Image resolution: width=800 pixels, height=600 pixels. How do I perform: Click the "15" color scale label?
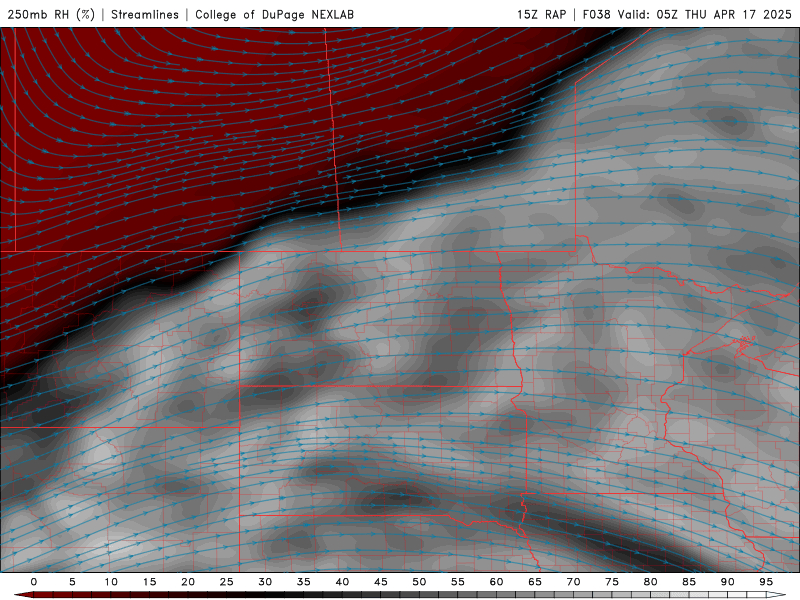(149, 582)
